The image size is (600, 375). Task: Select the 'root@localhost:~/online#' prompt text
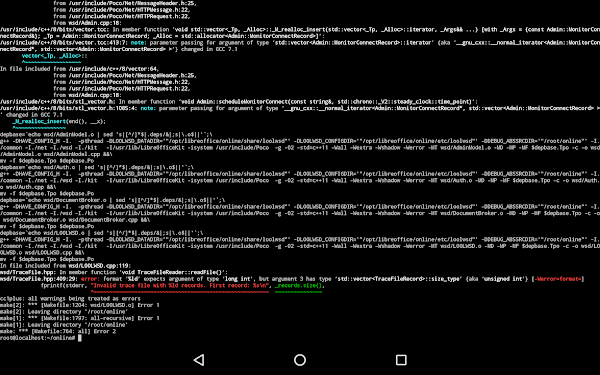[38, 338]
